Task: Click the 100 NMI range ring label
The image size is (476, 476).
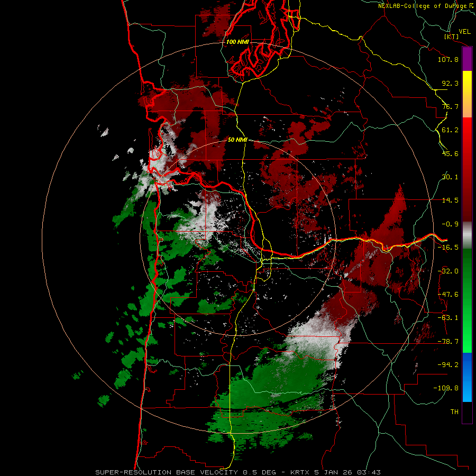Action: tap(237, 42)
